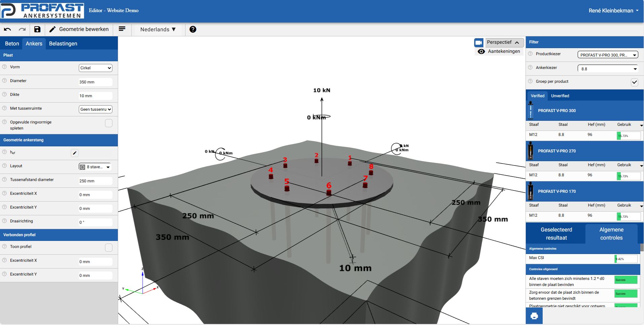
Task: Click the undo arrow icon
Action: point(7,29)
